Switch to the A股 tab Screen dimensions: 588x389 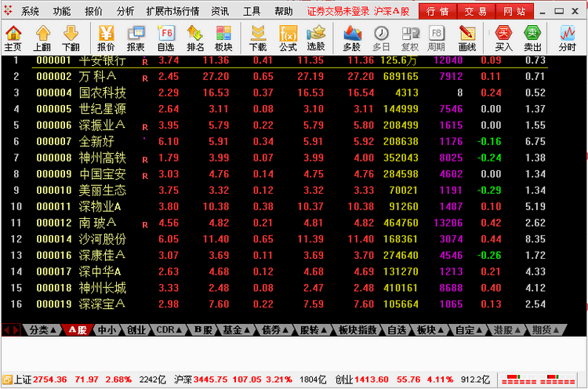click(x=78, y=330)
